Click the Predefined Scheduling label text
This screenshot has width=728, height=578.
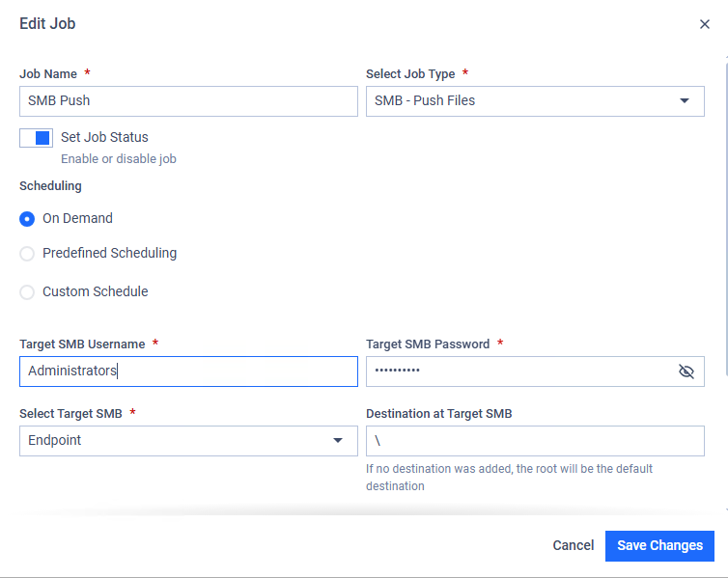click(x=109, y=253)
